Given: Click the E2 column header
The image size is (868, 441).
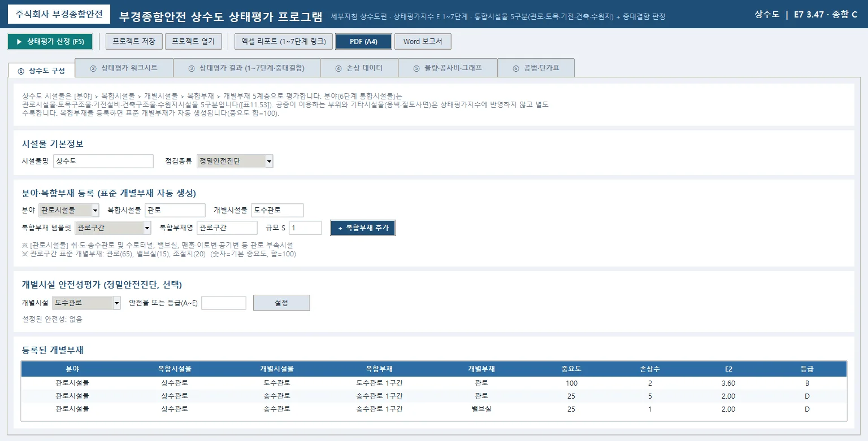Looking at the screenshot, I should 728,369.
